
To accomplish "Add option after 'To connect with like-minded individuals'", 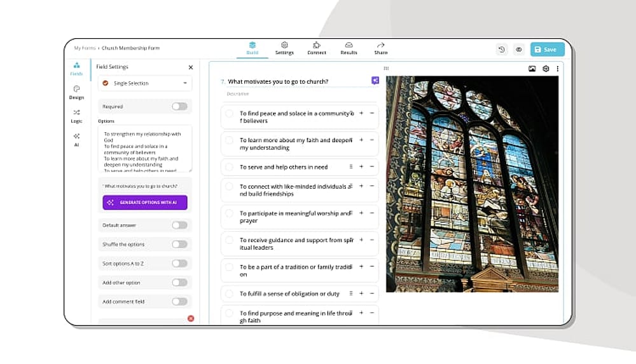I will (361, 186).
